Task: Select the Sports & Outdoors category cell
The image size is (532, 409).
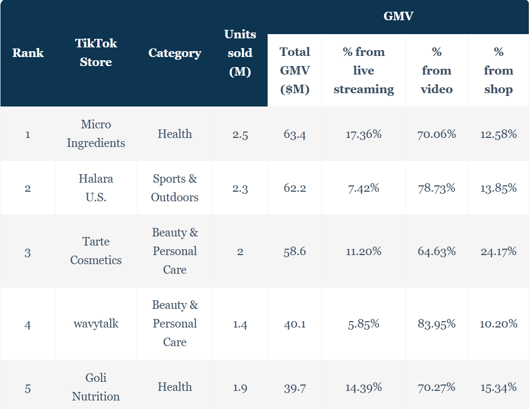Action: pos(174,188)
